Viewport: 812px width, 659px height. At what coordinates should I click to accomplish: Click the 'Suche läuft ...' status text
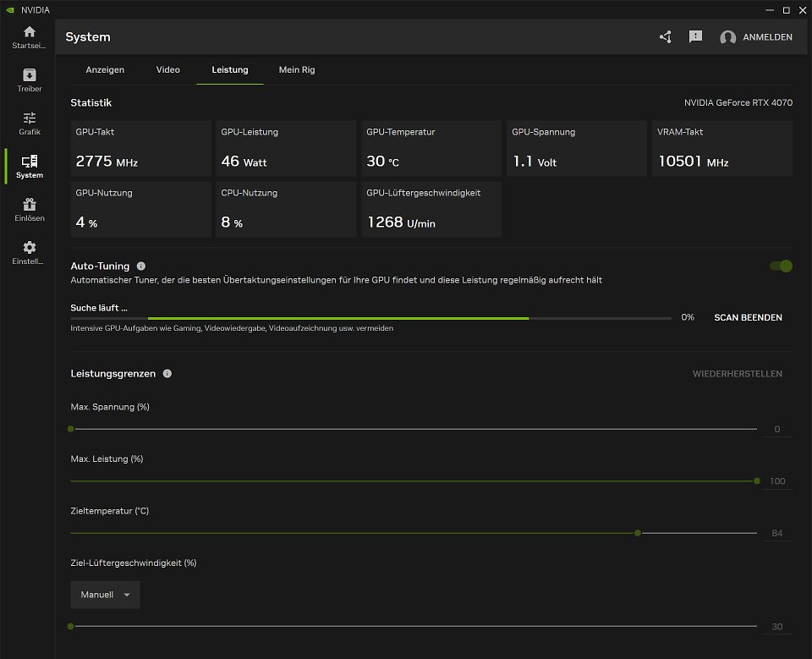(x=99, y=308)
